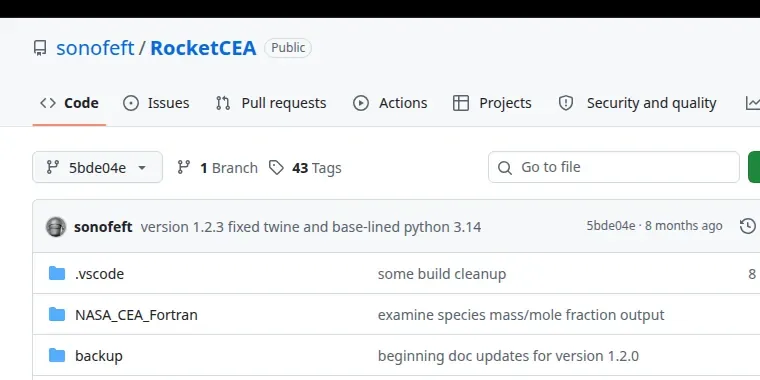
Task: Go to the Actions tab
Action: 390,103
